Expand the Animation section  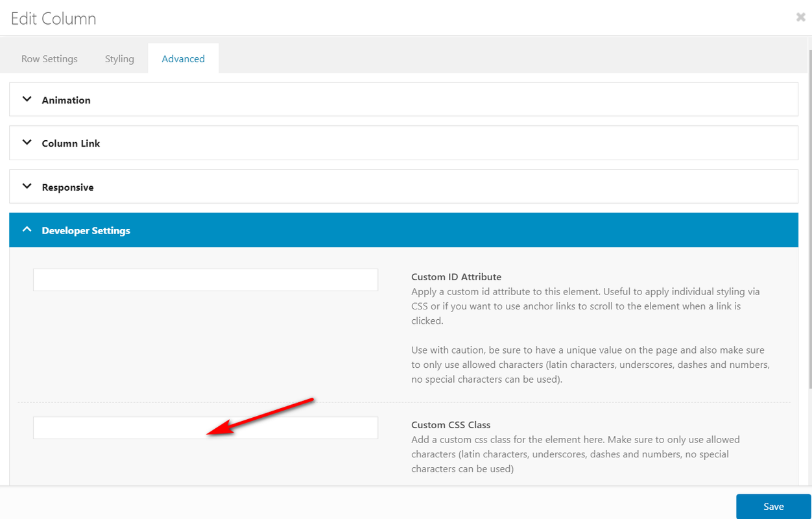(403, 100)
